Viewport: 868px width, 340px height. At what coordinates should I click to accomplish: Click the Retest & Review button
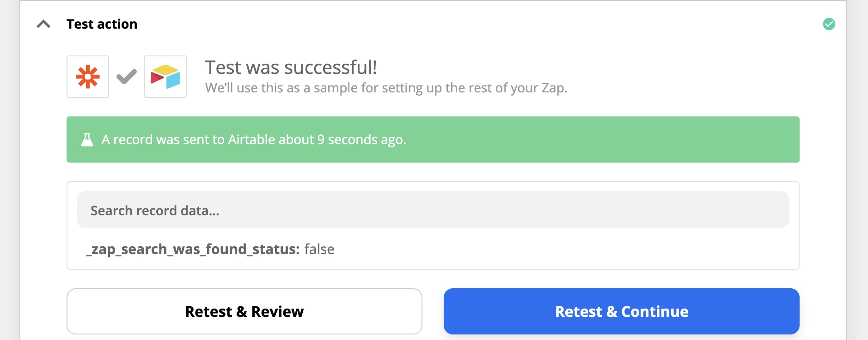pos(245,311)
